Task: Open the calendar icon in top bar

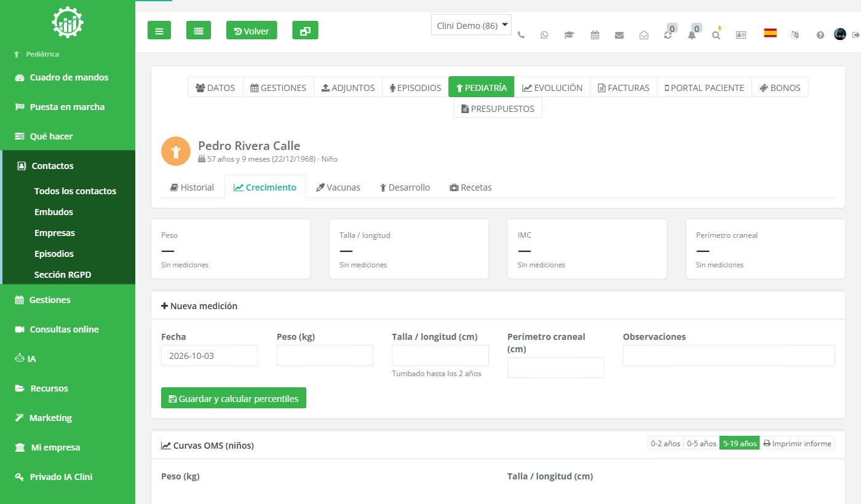Action: pos(595,35)
